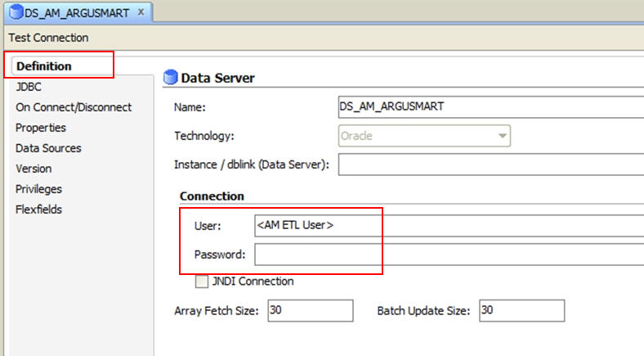Select the DS_AM_ARGUSMART editor tab

[78, 12]
